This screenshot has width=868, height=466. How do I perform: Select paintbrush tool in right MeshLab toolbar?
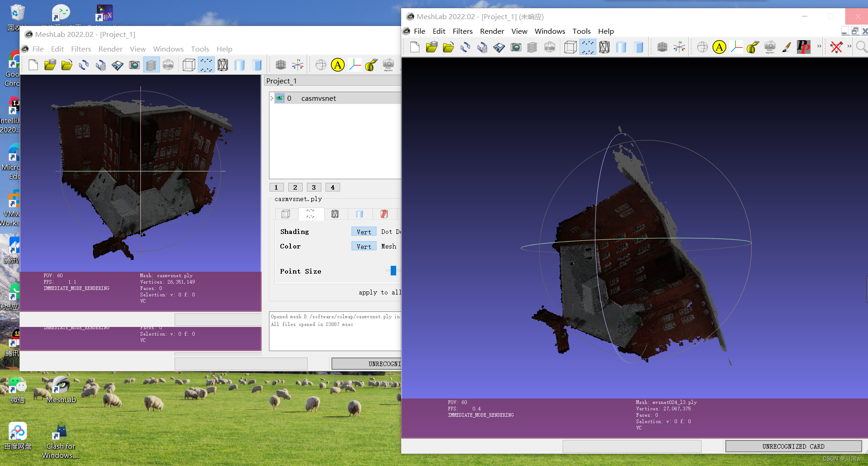pos(787,47)
